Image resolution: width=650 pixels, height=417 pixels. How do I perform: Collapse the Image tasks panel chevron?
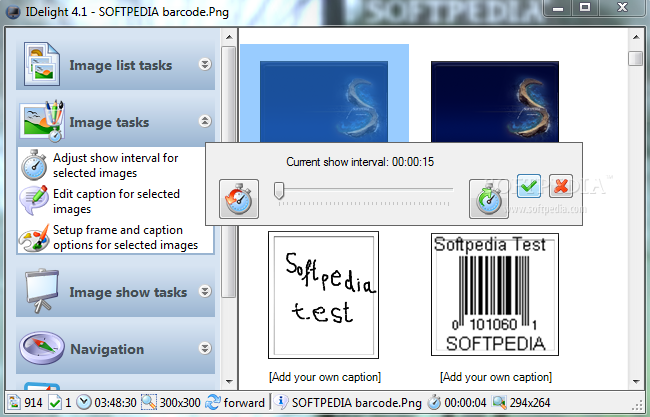pos(205,121)
